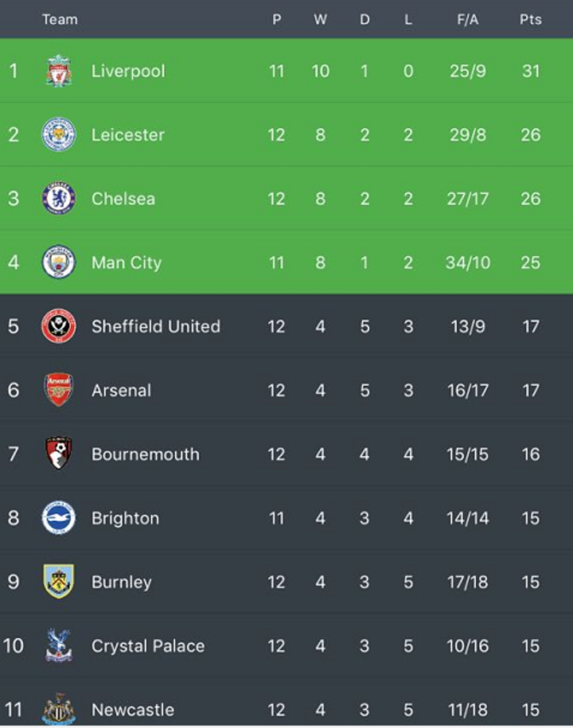This screenshot has width=573, height=728.
Task: Click the Newcastle club crest
Action: (59, 709)
